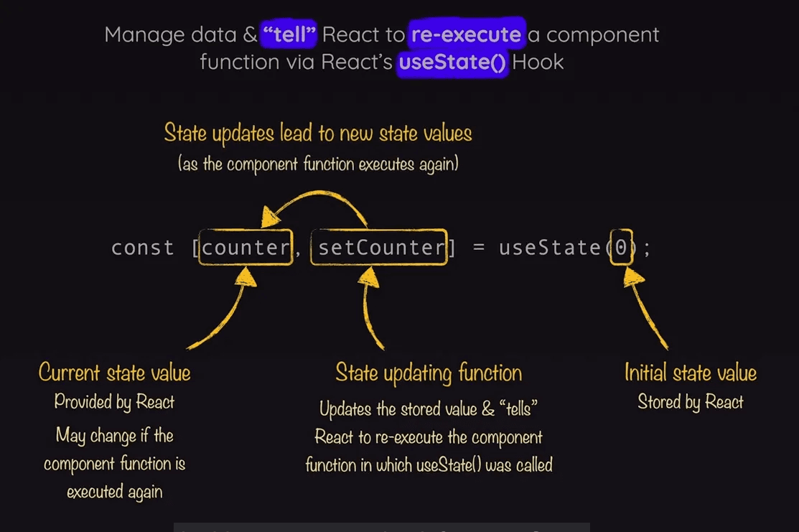Click "Initial state value" label
Screen dimensions: 799x532
pos(690,373)
